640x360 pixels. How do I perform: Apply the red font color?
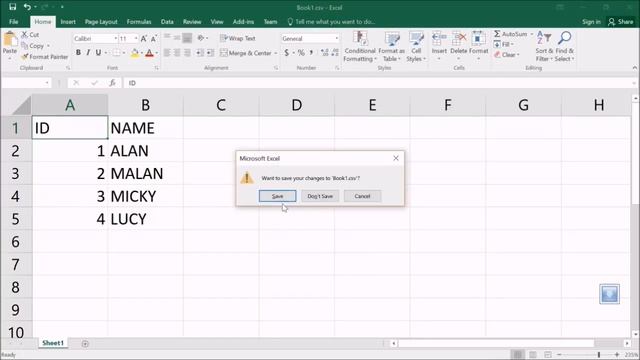tap(149, 53)
